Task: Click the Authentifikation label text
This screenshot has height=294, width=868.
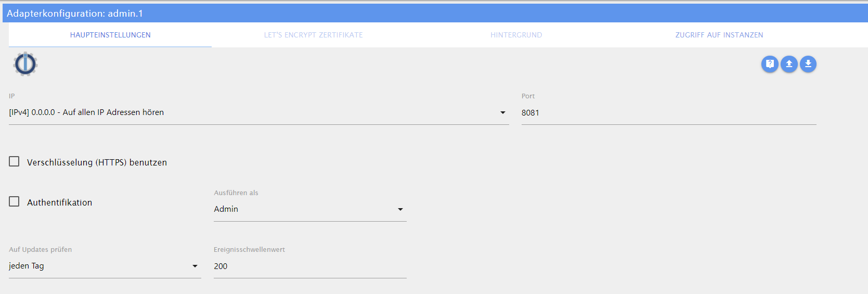Action: click(60, 202)
